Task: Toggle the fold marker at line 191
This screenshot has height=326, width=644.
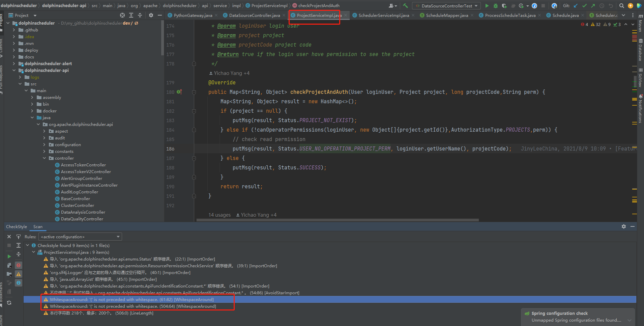Action: [x=194, y=196]
